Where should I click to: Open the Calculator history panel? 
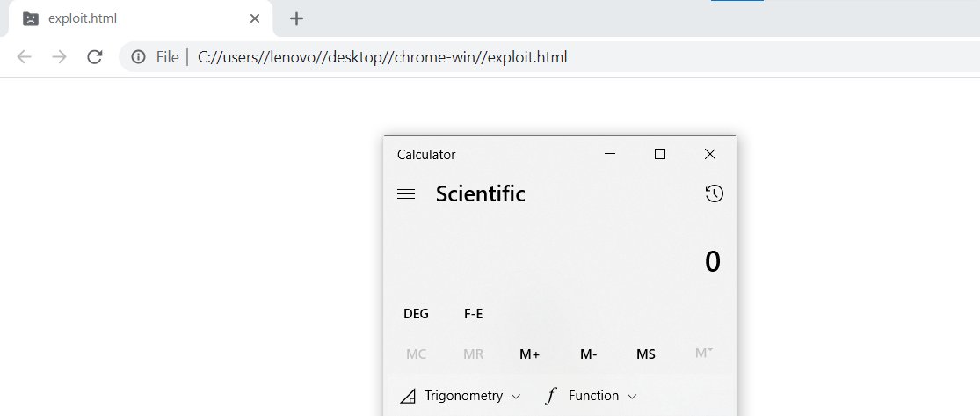tap(715, 194)
